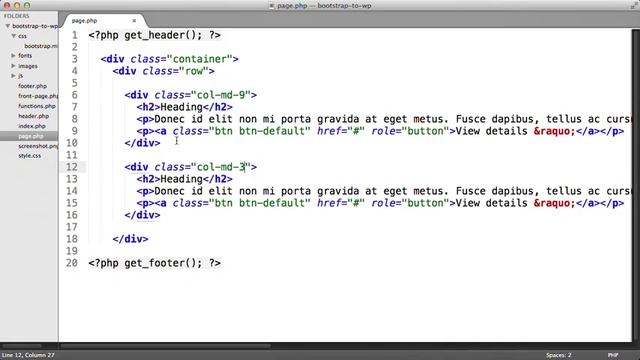Open header.php in the sidebar
The height and width of the screenshot is (360, 640).
33,116
